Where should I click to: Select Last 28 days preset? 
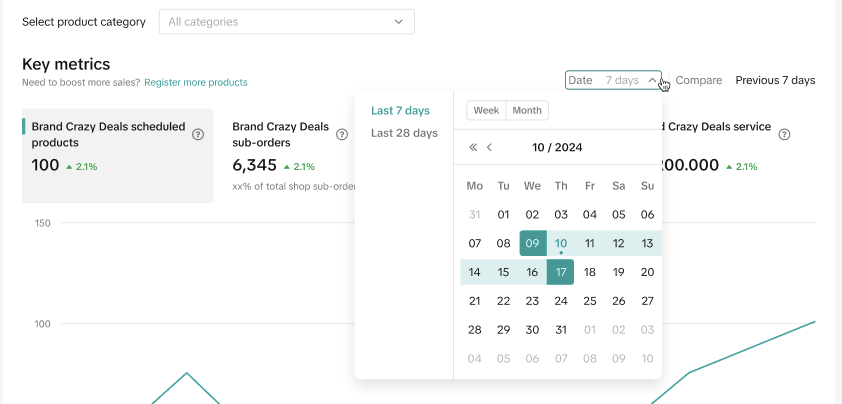pyautogui.click(x=404, y=133)
